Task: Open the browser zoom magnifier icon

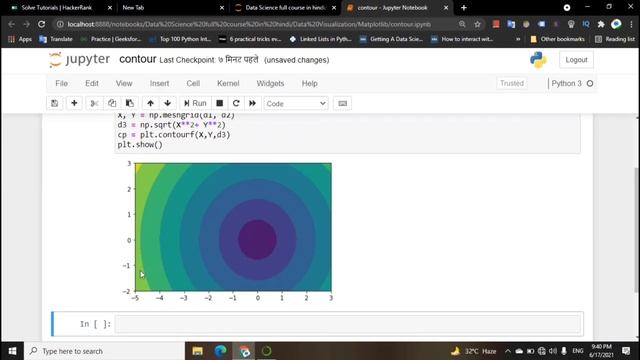Action: coord(462,24)
